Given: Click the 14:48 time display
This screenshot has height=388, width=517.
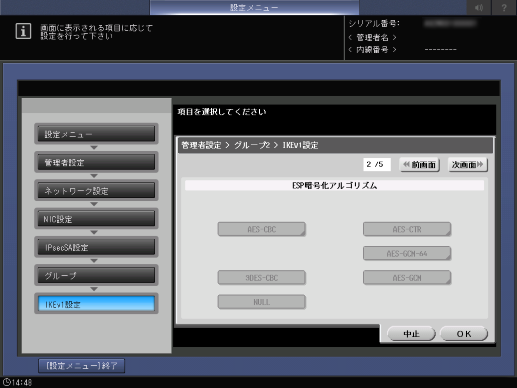Looking at the screenshot, I should coord(22,382).
